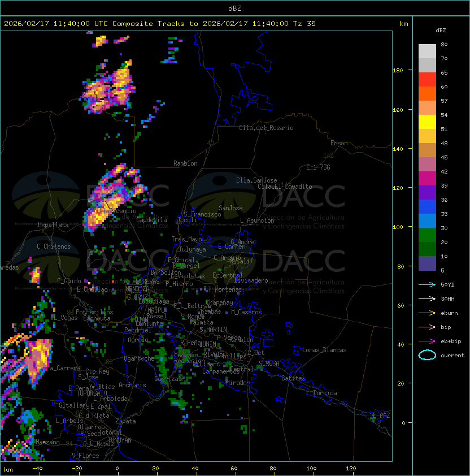Click the 'Tulumaya' map label

[193, 249]
